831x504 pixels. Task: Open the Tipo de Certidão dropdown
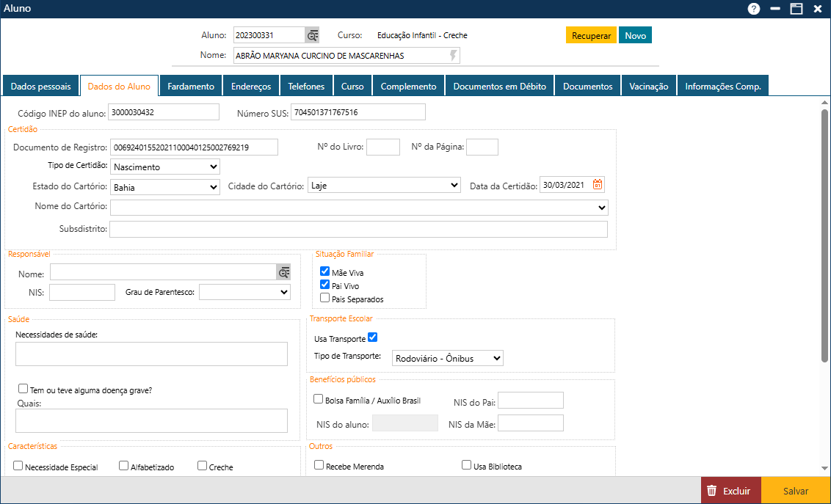(x=165, y=167)
